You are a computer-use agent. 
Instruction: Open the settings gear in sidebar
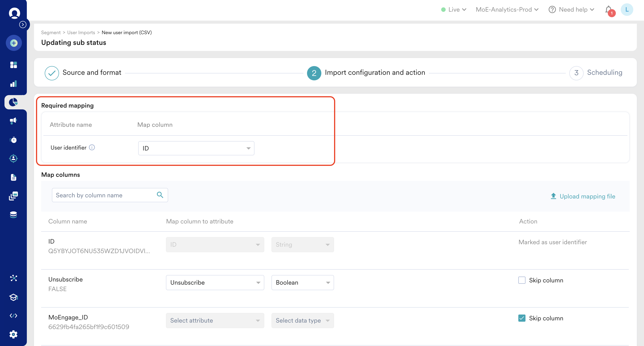point(13,334)
